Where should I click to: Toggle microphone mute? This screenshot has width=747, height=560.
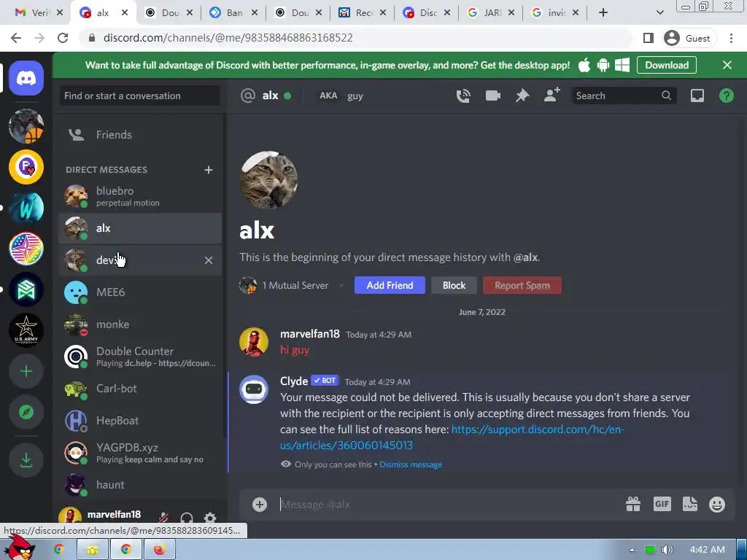coord(164,518)
